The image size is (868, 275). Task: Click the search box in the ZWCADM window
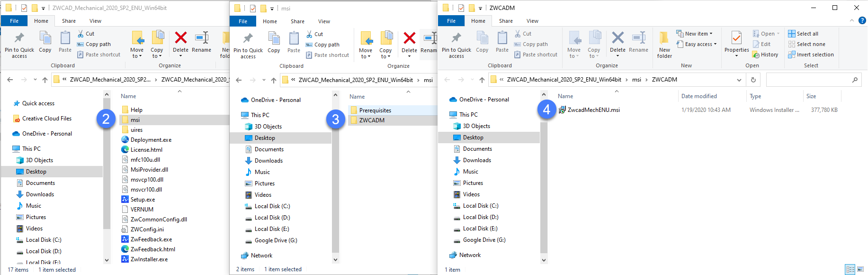tap(813, 80)
